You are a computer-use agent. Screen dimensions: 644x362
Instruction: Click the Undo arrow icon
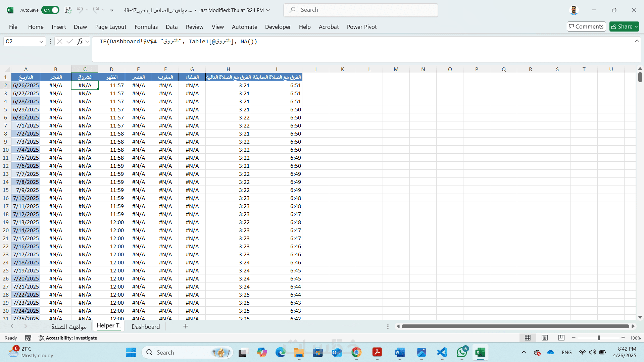80,10
